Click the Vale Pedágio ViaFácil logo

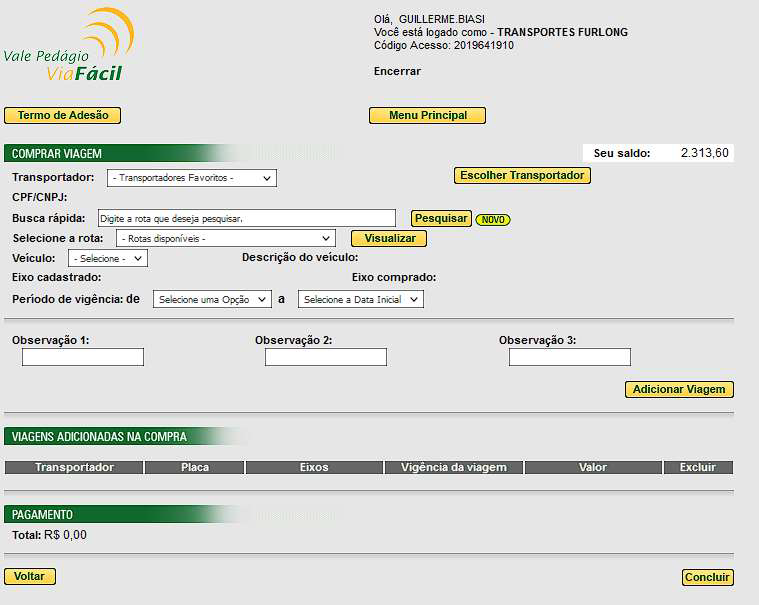69,47
